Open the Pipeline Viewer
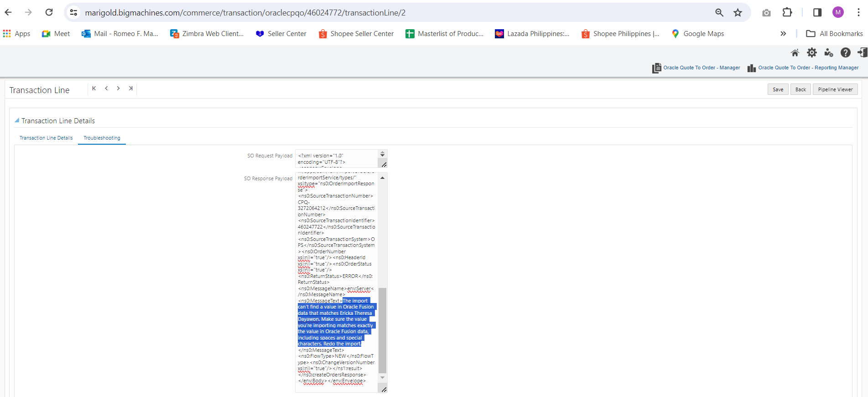 (x=835, y=89)
